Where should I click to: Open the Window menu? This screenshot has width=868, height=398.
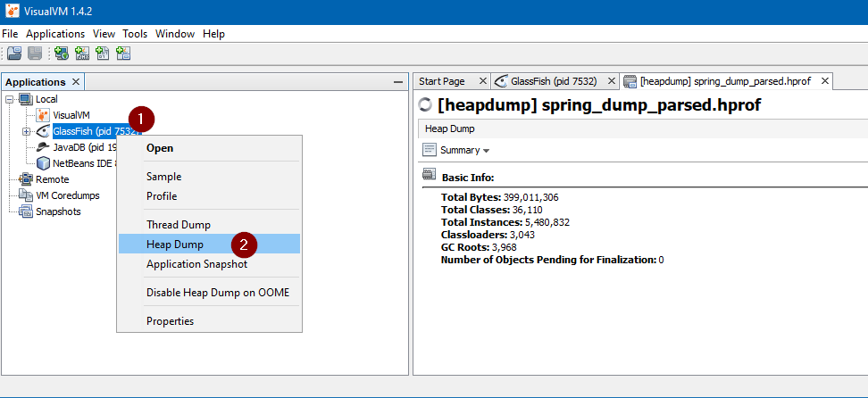click(175, 34)
